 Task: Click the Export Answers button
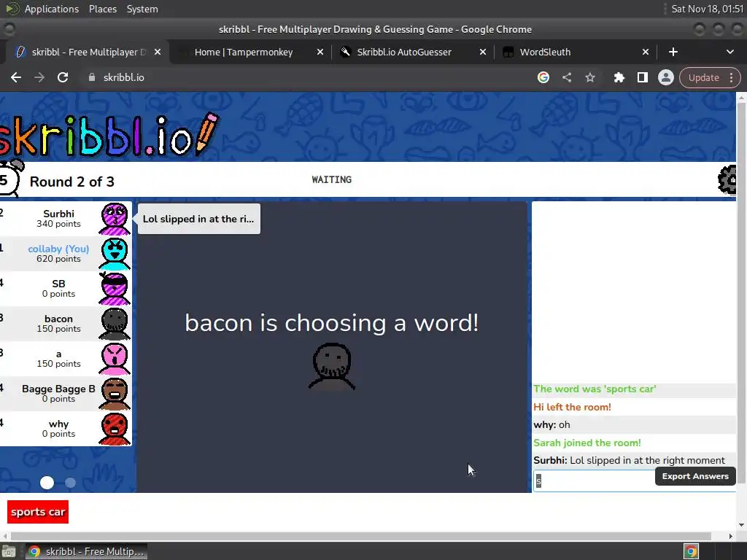pos(695,476)
